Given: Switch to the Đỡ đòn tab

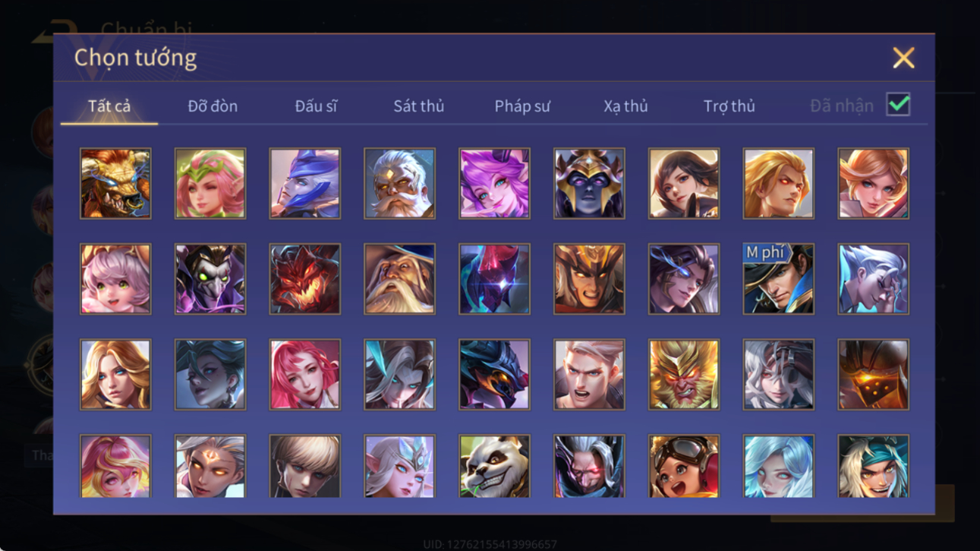Looking at the screenshot, I should coord(213,106).
